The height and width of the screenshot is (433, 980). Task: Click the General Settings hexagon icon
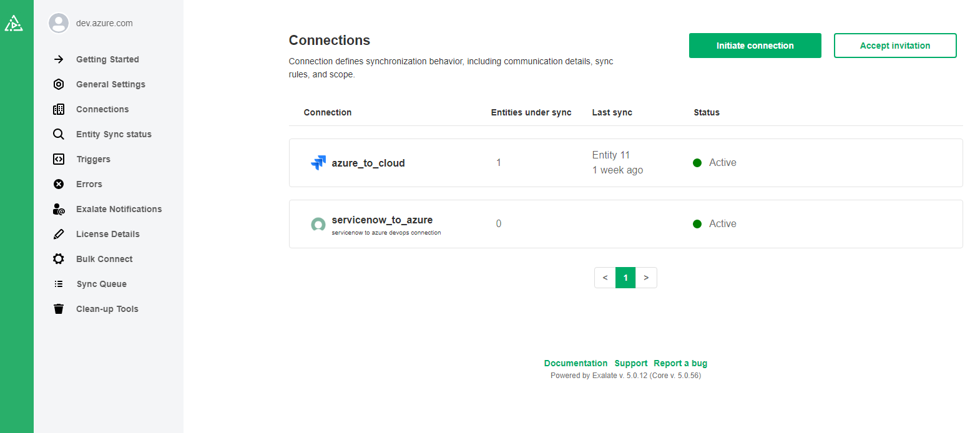point(59,84)
